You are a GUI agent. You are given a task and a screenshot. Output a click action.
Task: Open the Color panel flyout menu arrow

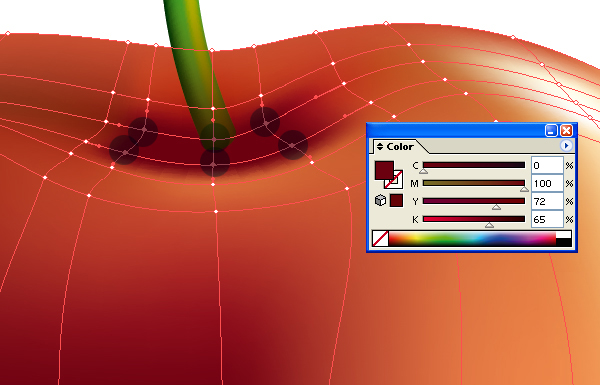(x=566, y=146)
